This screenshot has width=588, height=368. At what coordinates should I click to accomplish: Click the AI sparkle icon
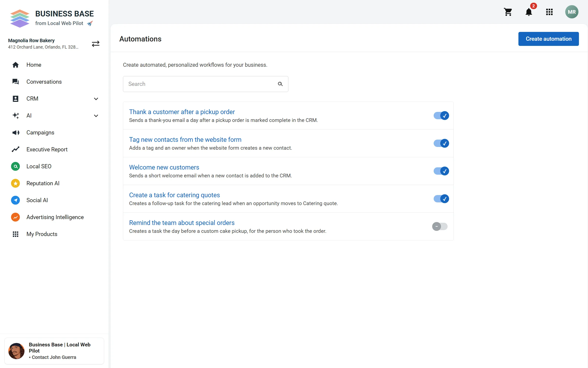click(15, 116)
